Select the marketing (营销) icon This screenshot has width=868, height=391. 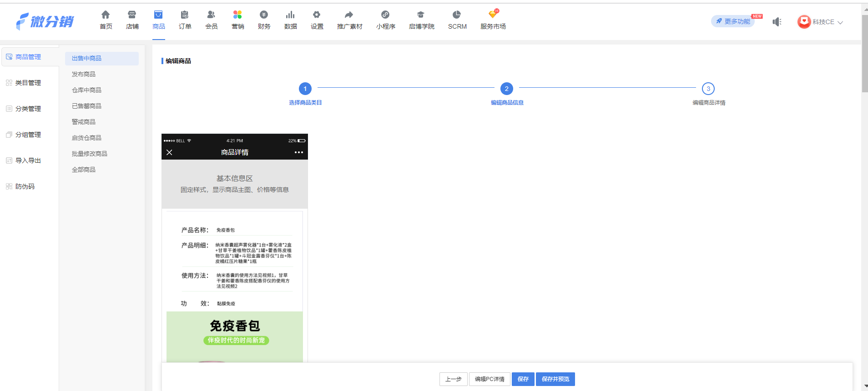(237, 15)
